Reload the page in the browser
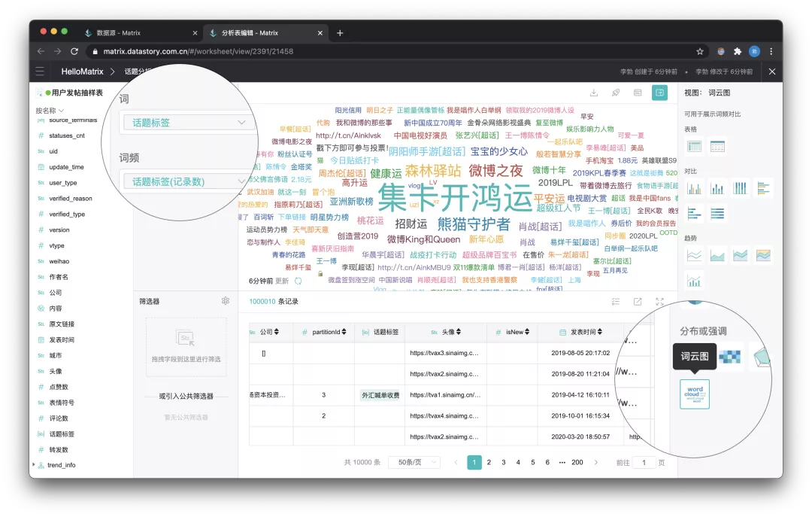This screenshot has width=812, height=517. coord(74,51)
